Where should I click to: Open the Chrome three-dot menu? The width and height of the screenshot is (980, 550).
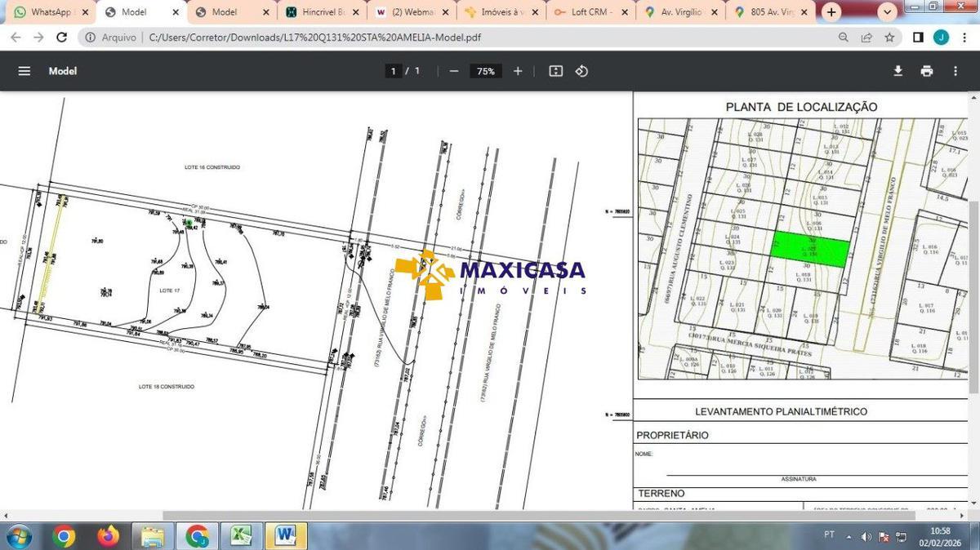[x=964, y=38]
